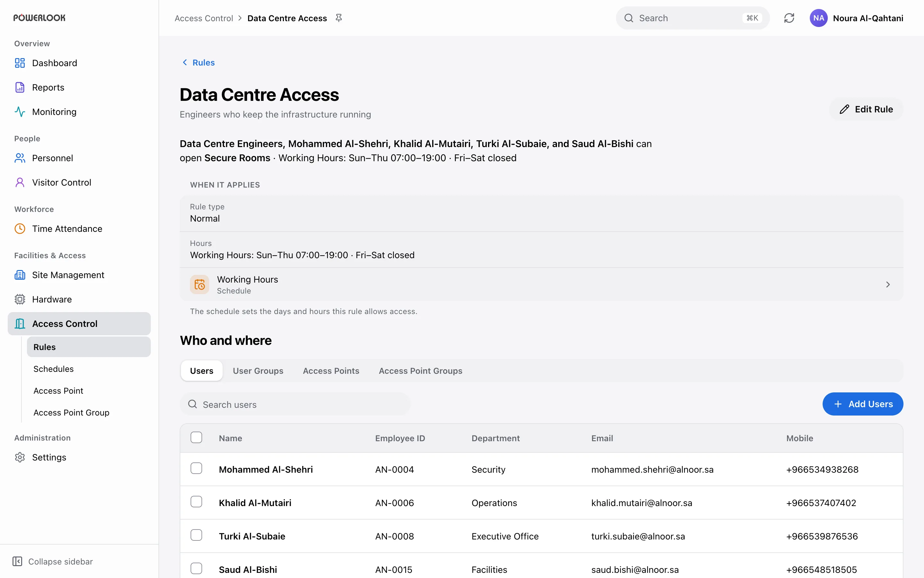
Task: Click the Monitoring pulse icon
Action: [20, 112]
